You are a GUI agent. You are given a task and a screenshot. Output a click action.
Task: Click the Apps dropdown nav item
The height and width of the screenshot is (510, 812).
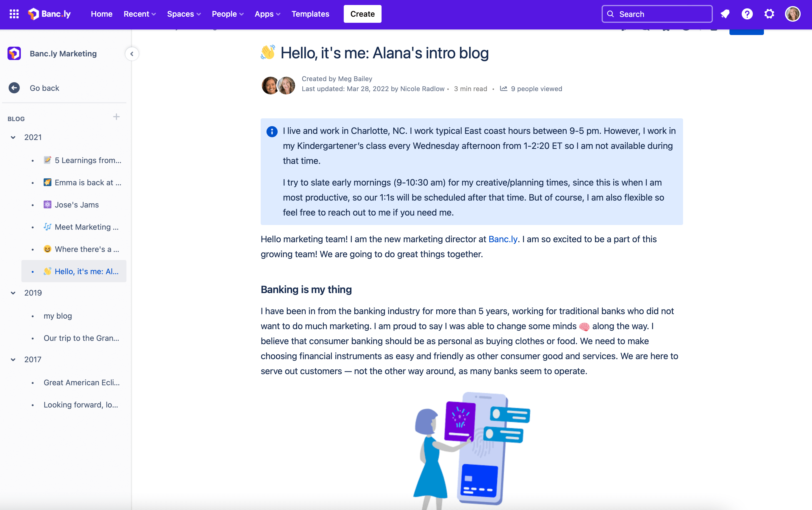(x=267, y=14)
